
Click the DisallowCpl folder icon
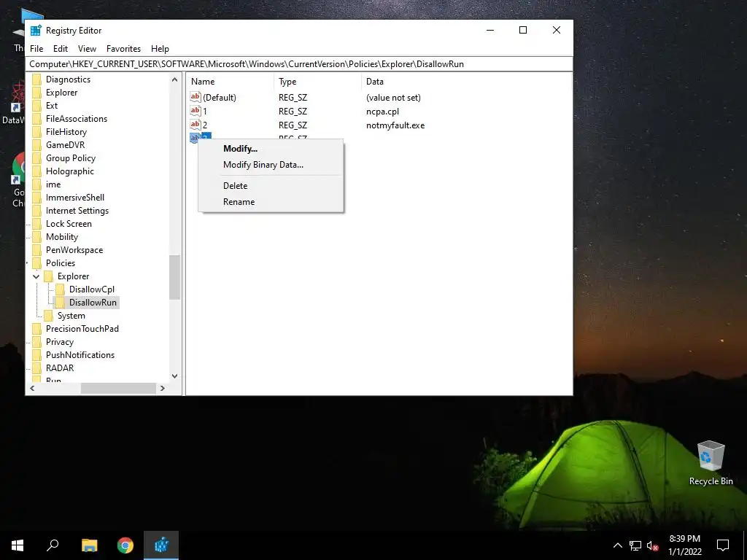[60, 289]
